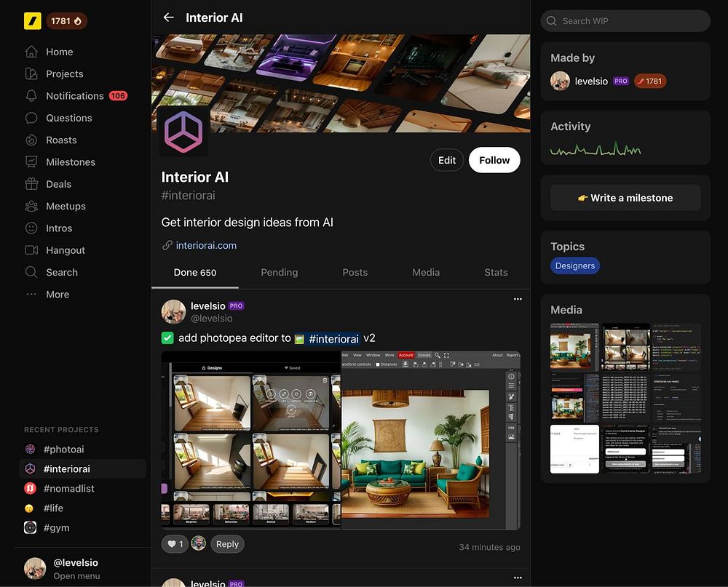Click the 106 notifications count badge

pyautogui.click(x=118, y=96)
